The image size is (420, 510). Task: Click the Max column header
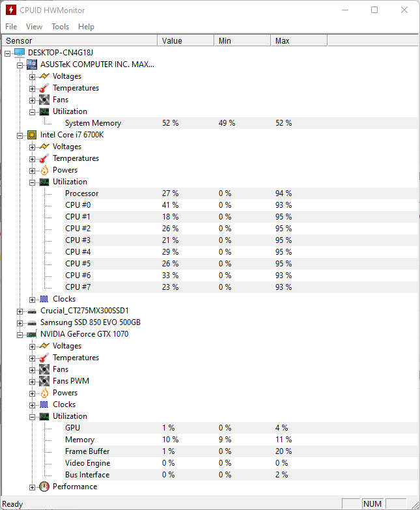[x=299, y=40]
